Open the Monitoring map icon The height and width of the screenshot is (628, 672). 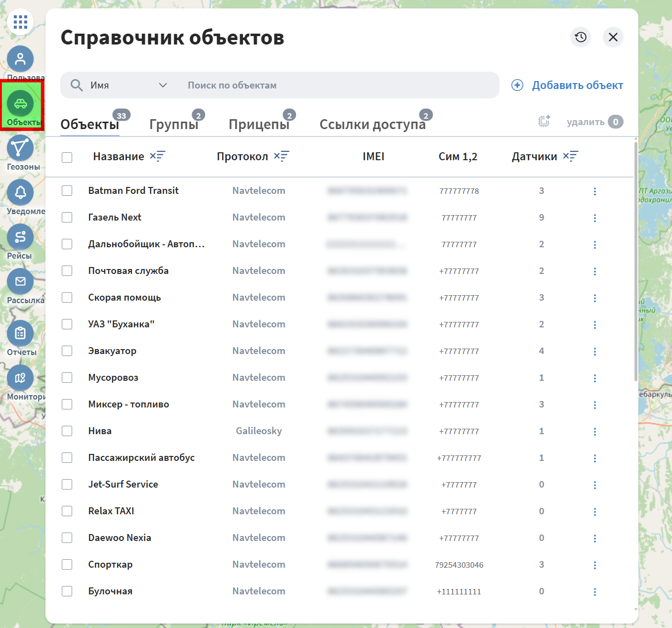20,378
